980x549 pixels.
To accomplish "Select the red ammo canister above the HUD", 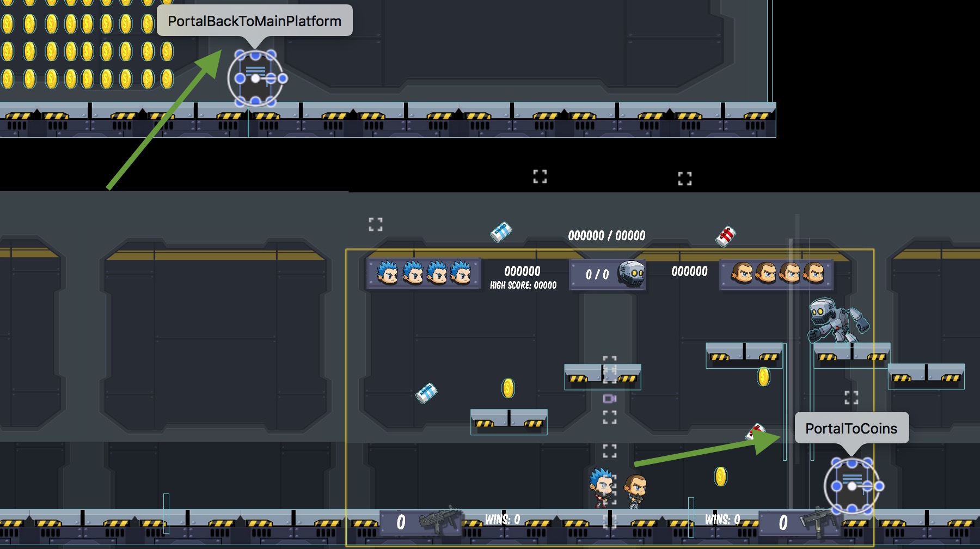I will [726, 236].
